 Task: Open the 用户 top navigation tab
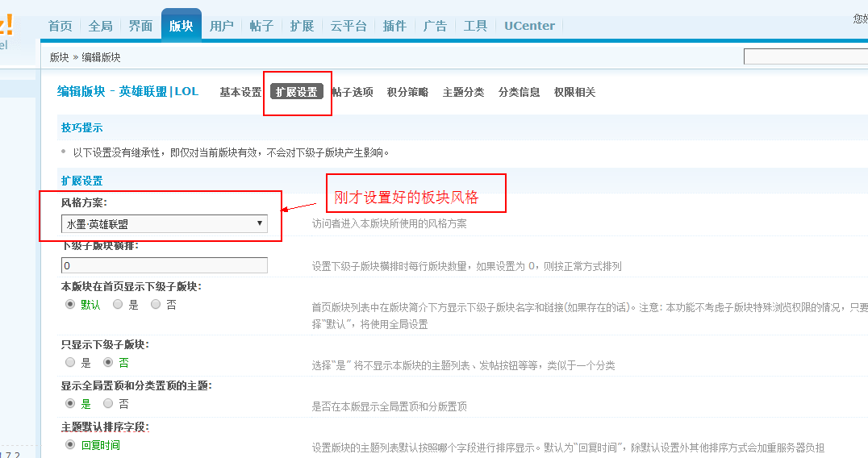[221, 26]
